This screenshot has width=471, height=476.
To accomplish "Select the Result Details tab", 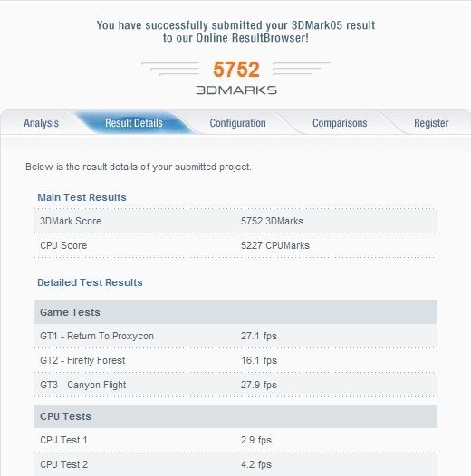I will click(134, 123).
